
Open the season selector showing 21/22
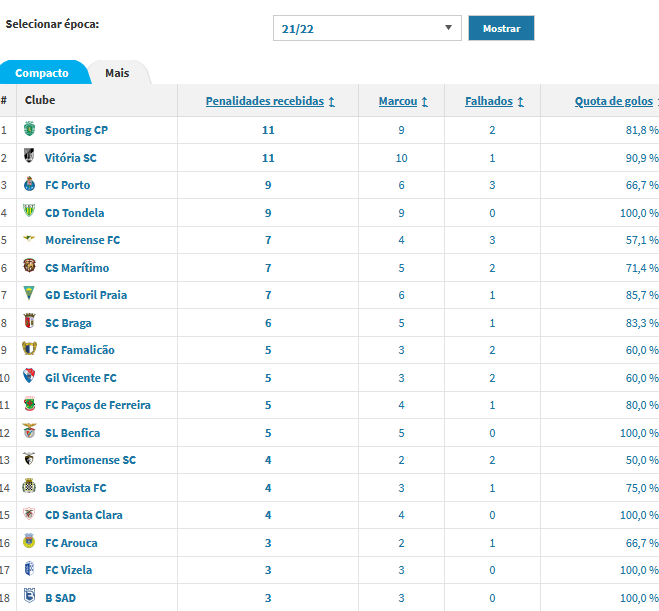click(x=367, y=28)
